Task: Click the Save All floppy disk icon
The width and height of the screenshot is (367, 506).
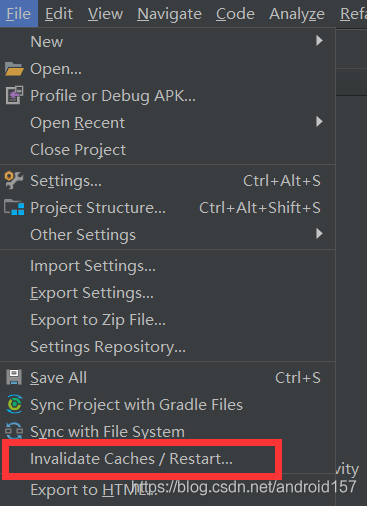Action: coord(14,377)
